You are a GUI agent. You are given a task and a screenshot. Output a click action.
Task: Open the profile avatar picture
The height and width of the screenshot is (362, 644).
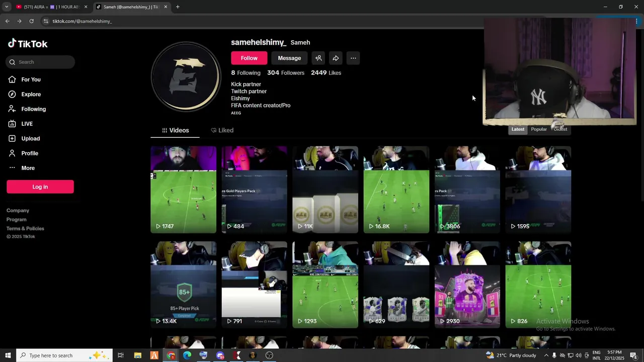click(x=186, y=76)
